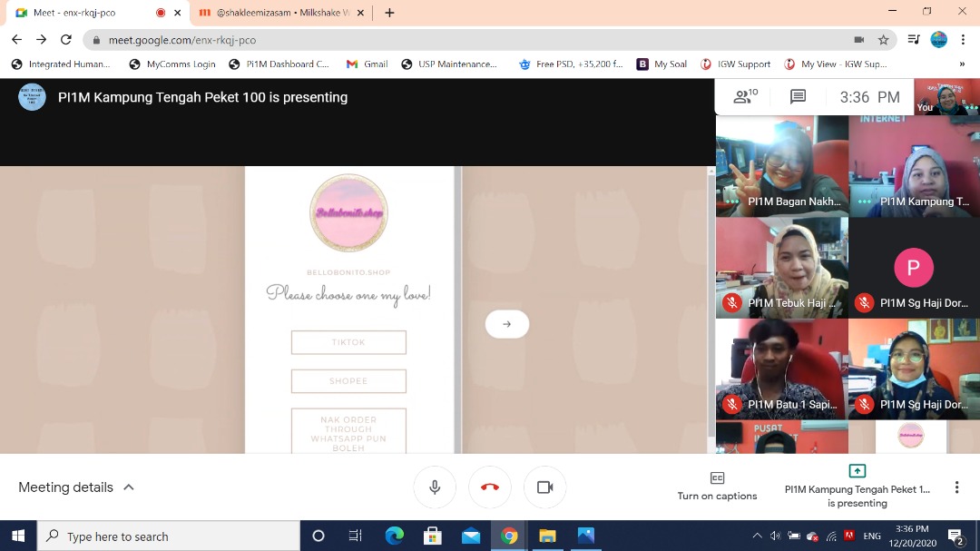Open the more options three-dot menu
Viewport: 980px width, 551px height.
click(x=955, y=487)
